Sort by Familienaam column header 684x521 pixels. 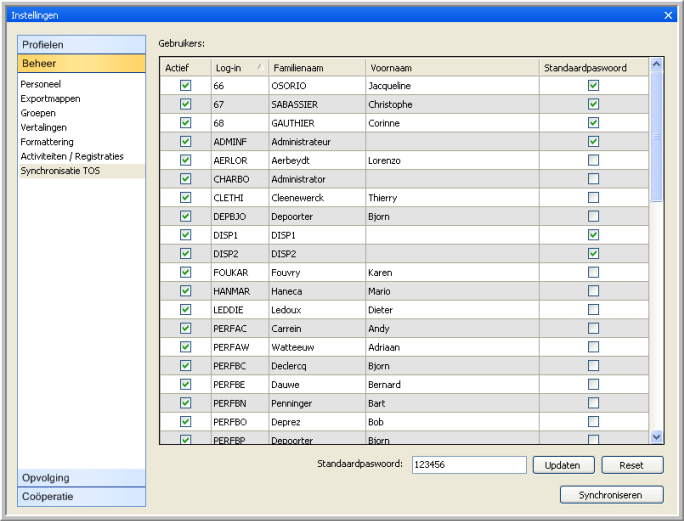pyautogui.click(x=315, y=68)
